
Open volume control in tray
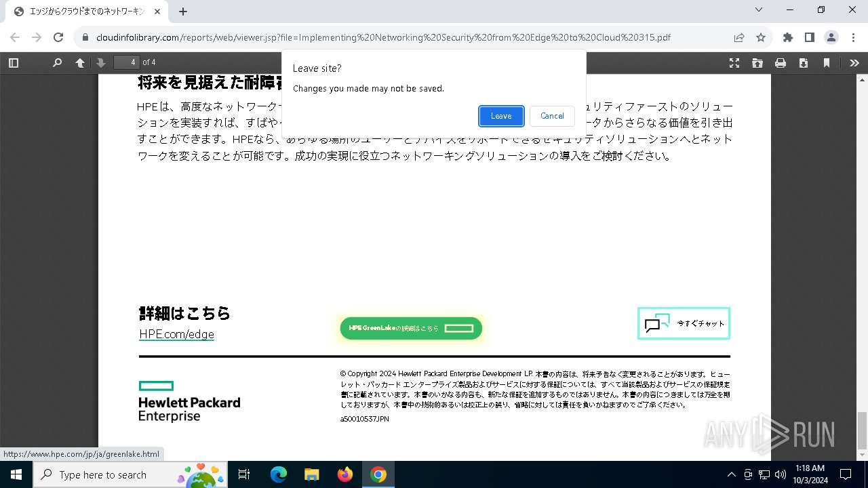(x=781, y=474)
